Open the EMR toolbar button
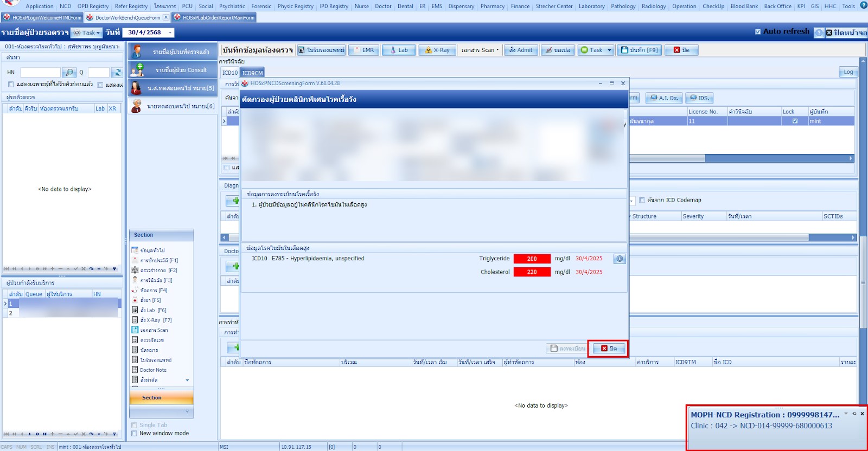 pos(364,50)
